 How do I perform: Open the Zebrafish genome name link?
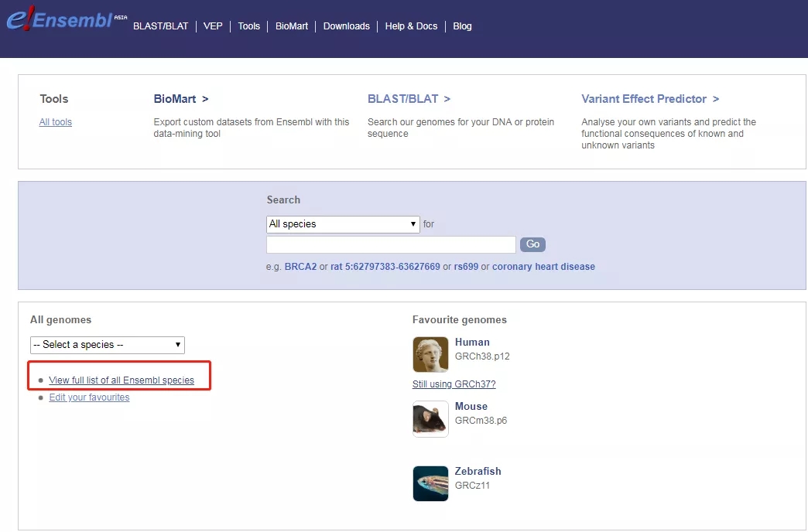point(478,471)
